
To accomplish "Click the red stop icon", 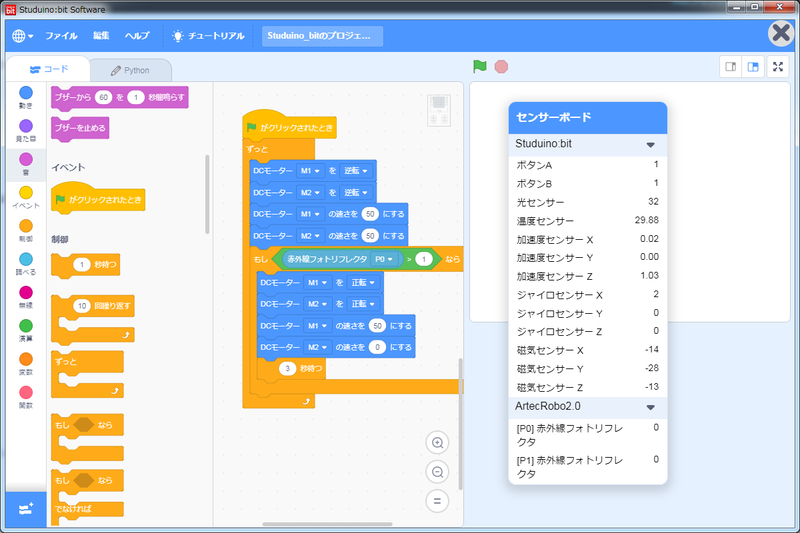I will click(x=501, y=67).
